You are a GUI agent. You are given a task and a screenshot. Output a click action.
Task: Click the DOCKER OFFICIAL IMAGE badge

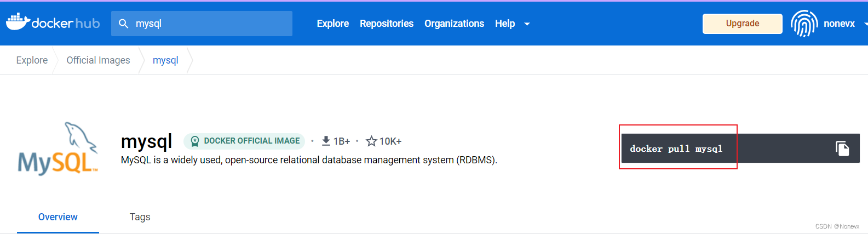pos(244,141)
